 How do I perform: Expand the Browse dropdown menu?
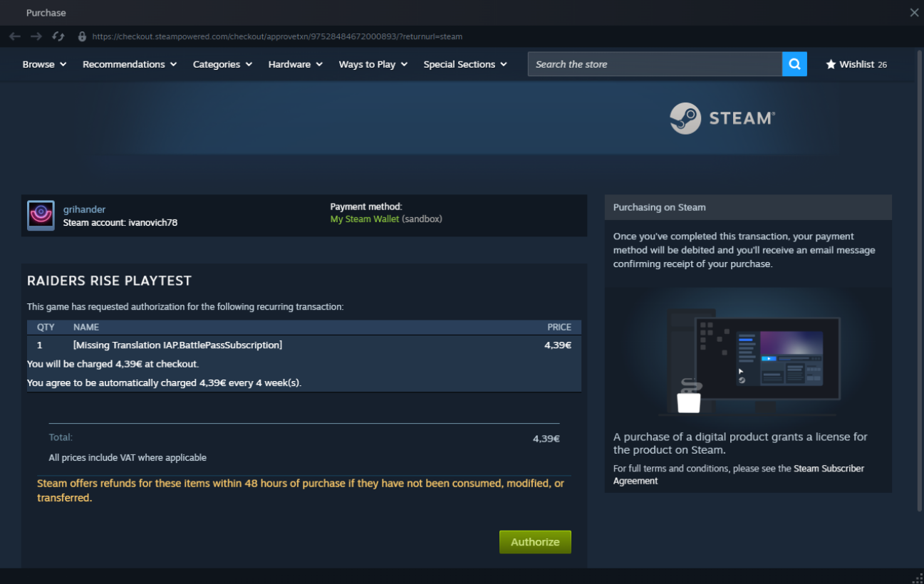click(x=44, y=64)
